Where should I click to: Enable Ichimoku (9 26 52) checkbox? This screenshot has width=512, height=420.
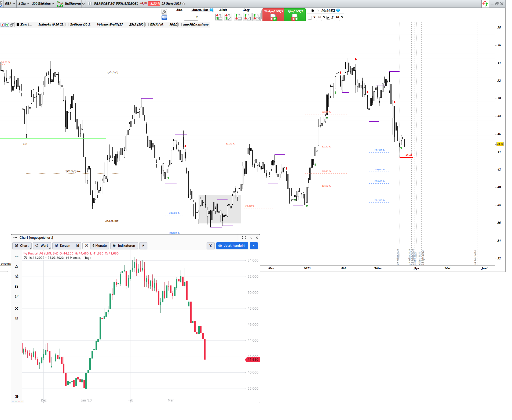(35, 25)
